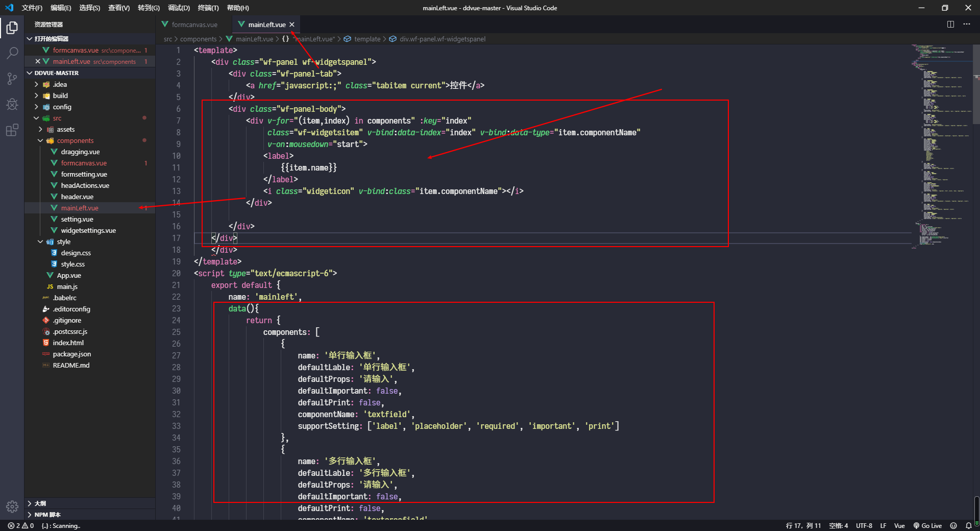Collapse the src folder
This screenshot has height=531, width=980.
click(x=90, y=118)
